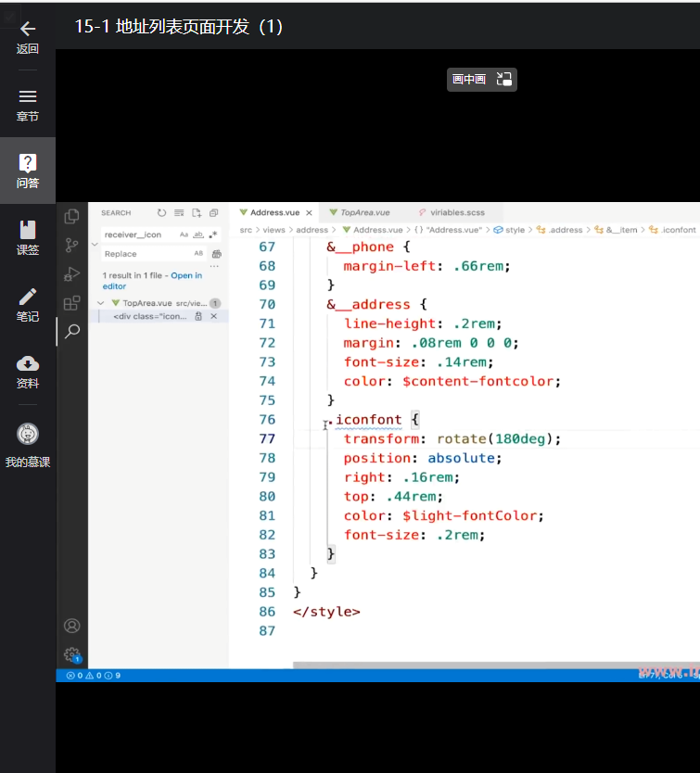Enable 画中画 picture-in-picture mode

481,80
